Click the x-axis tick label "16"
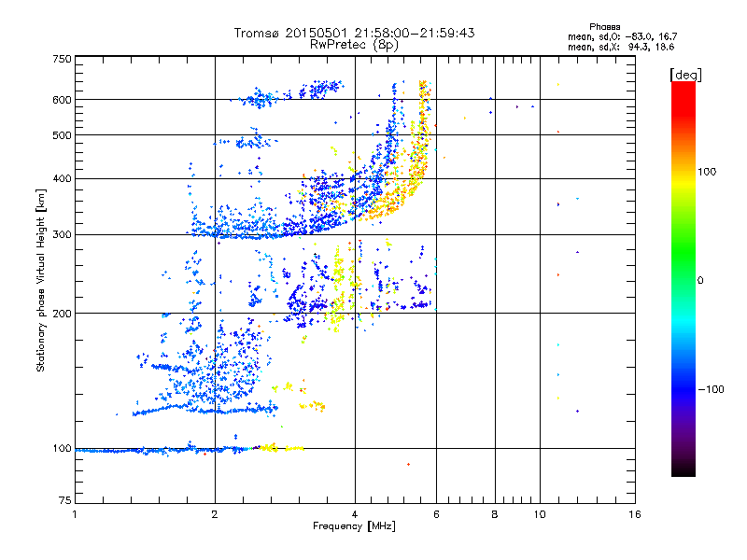 click(635, 514)
